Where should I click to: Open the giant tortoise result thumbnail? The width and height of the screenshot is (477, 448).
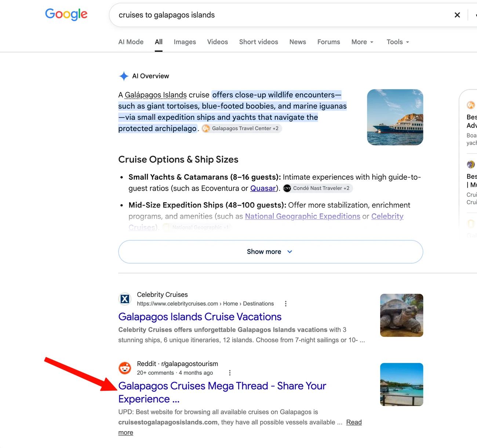click(402, 315)
